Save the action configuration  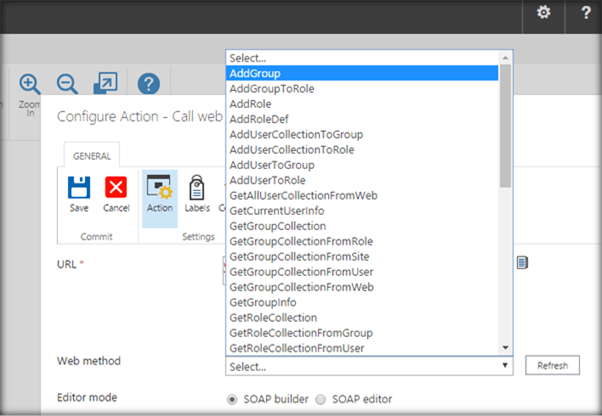79,194
